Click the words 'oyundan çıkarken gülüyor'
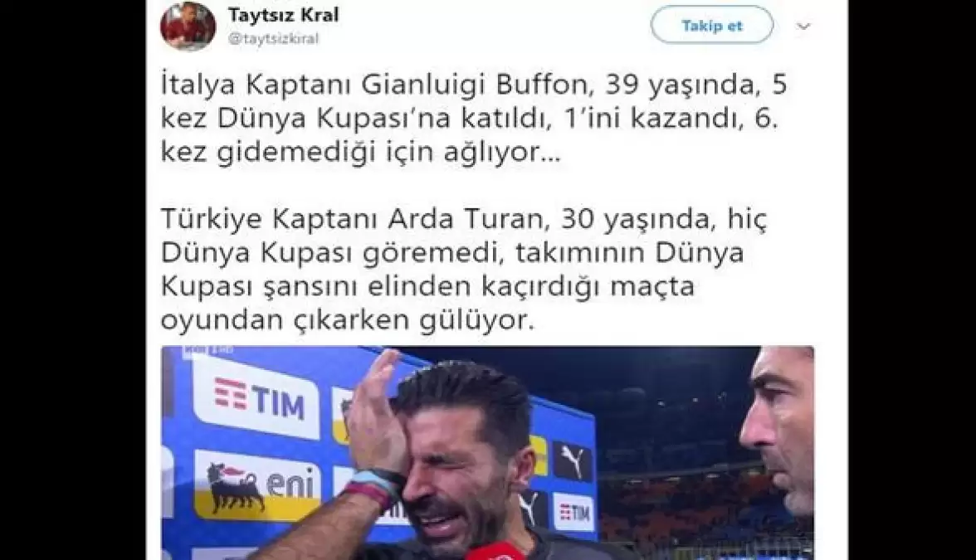 coord(345,320)
